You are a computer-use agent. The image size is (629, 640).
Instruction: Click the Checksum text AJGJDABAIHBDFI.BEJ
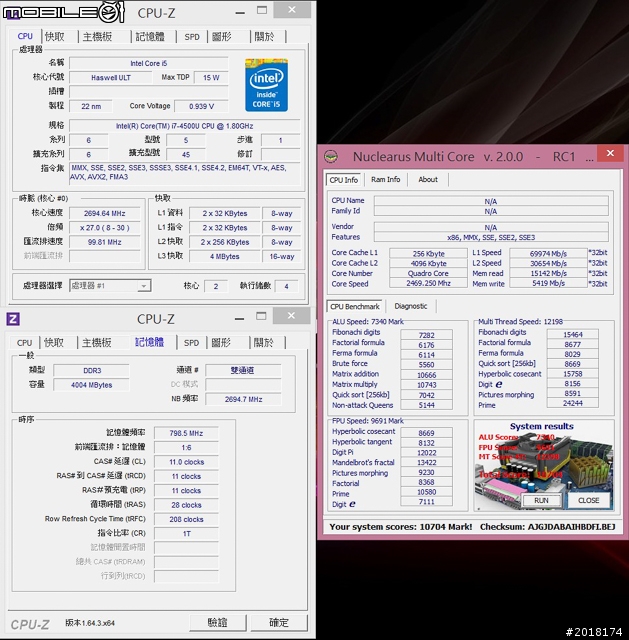571,527
